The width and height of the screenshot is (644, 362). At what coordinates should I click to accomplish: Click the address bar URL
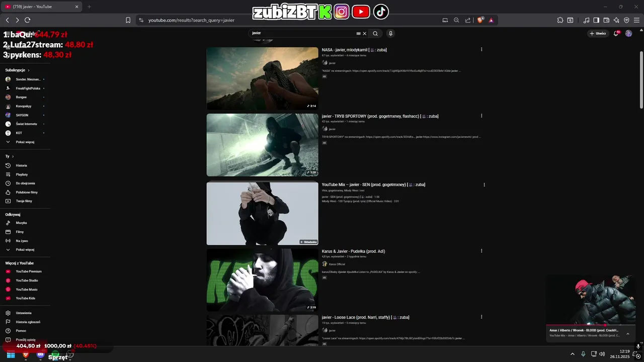point(191,20)
